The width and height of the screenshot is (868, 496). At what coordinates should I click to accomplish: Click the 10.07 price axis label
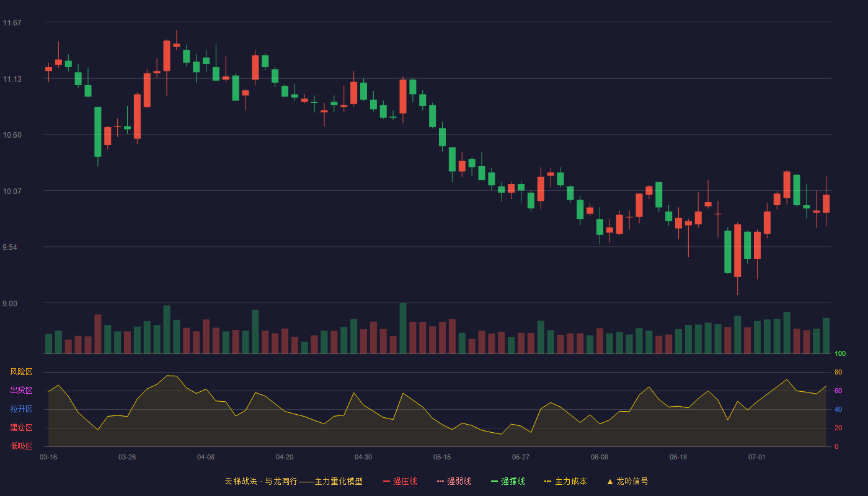tap(12, 192)
